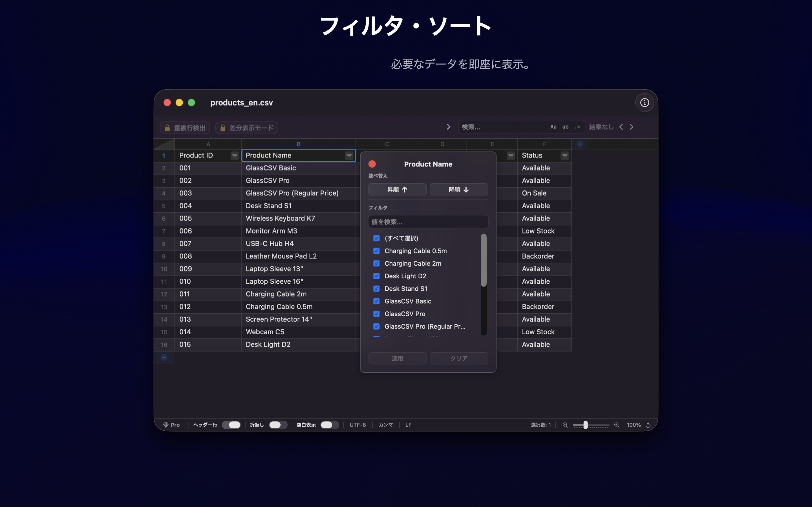The height and width of the screenshot is (507, 812).
Task: Enable regex search using the .* icon
Action: (578, 126)
